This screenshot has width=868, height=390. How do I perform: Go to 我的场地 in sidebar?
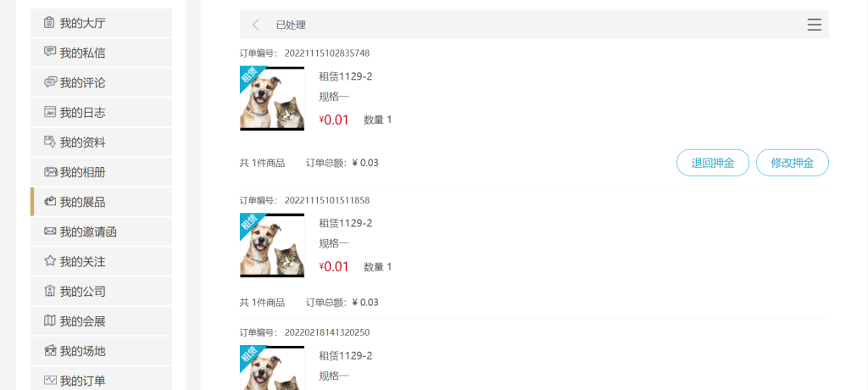[x=102, y=351]
